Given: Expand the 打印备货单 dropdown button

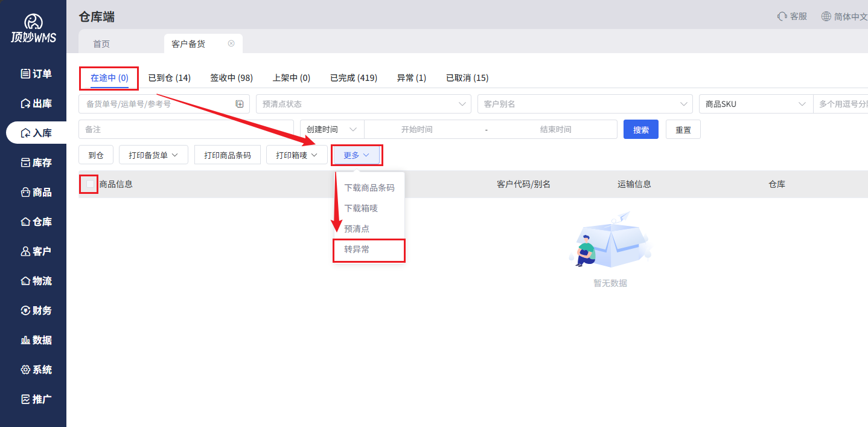Looking at the screenshot, I should pos(153,155).
